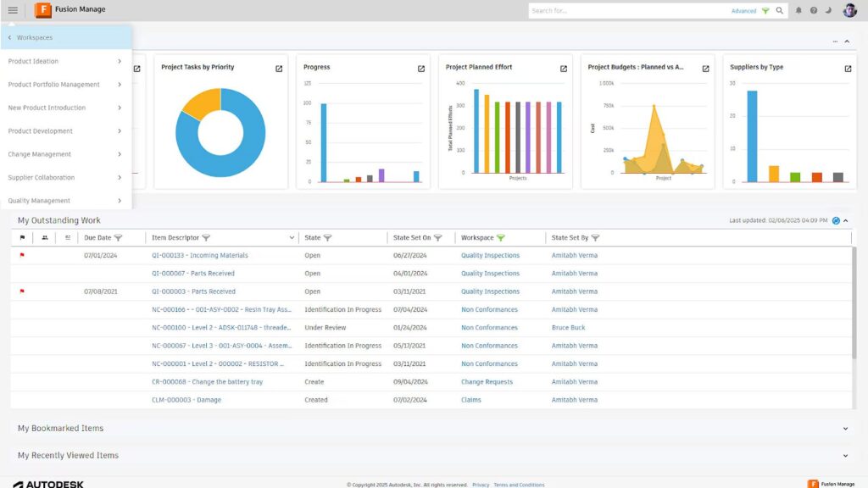Viewport: 868px width, 488px height.
Task: Toggle the flag on QI-000133 row
Action: pos(22,255)
